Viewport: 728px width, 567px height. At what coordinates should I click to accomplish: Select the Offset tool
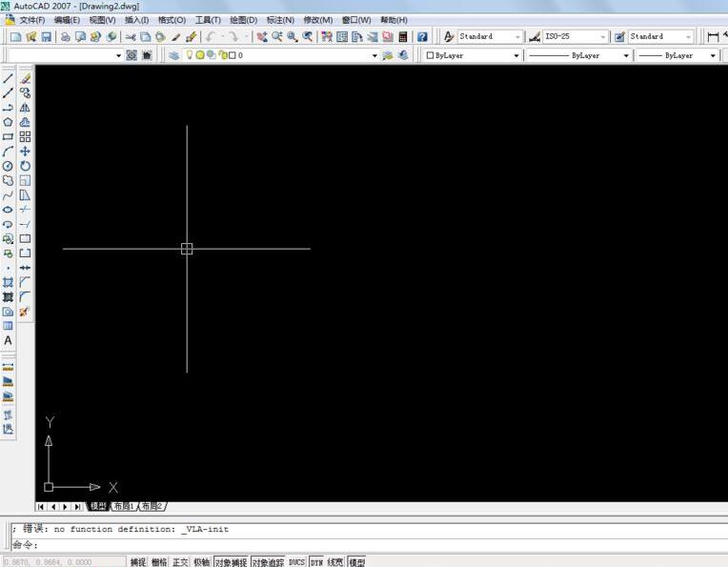click(25, 122)
